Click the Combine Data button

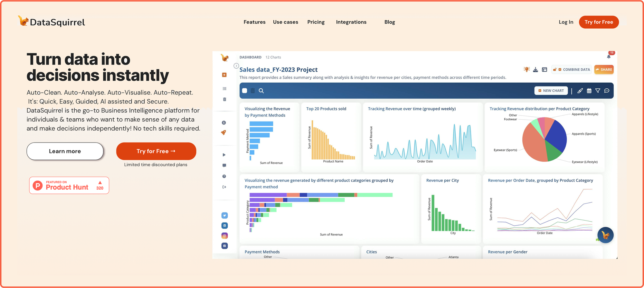tap(572, 70)
